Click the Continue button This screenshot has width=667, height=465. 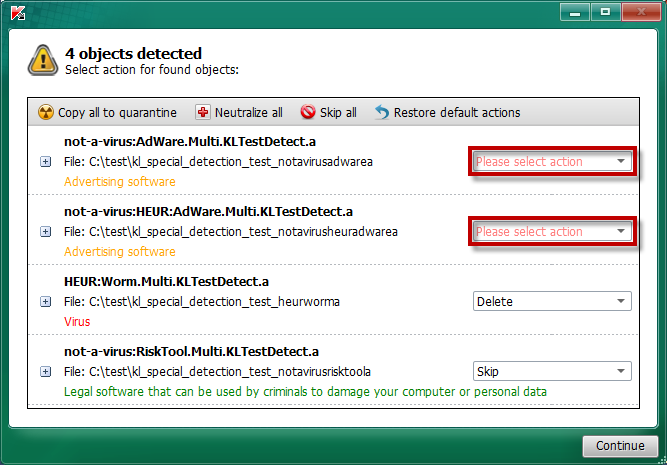(620, 445)
